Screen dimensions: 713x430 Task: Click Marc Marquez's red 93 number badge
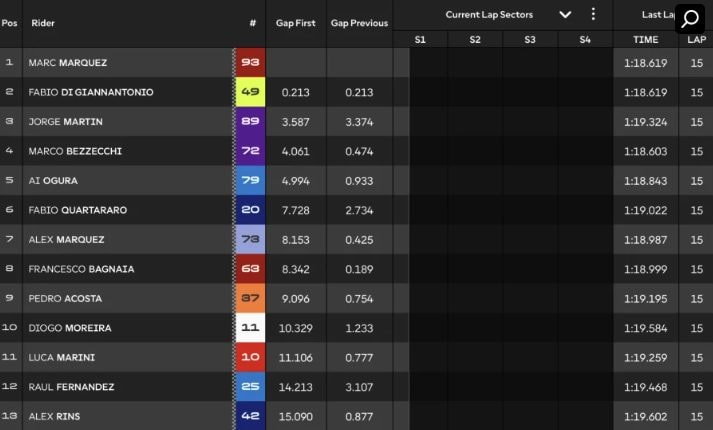(x=250, y=62)
